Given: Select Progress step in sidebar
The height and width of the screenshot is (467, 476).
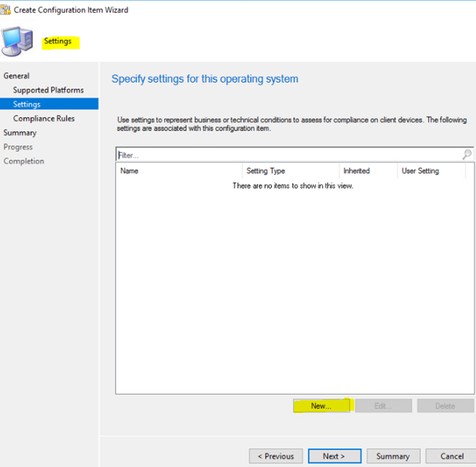Looking at the screenshot, I should (x=18, y=147).
